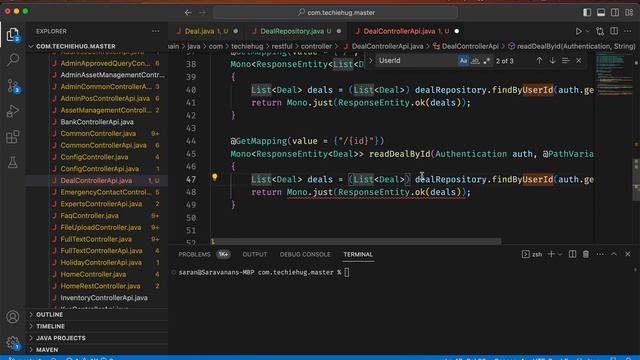Select the DealControllerApi.java tab

406,31
